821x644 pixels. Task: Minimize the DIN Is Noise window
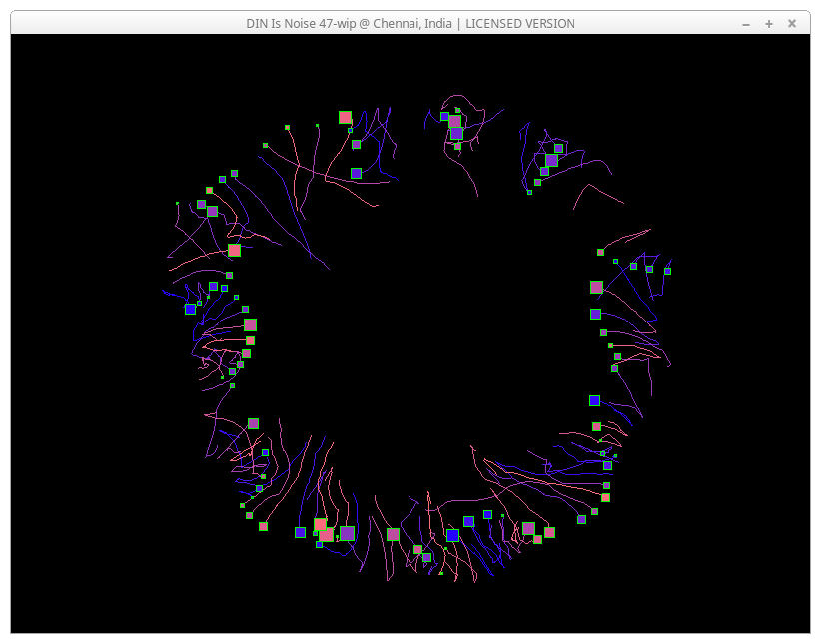click(x=746, y=24)
